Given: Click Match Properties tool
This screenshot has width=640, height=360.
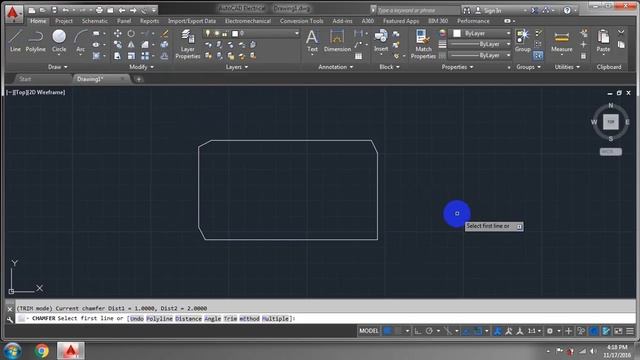Looking at the screenshot, I should coord(423,44).
